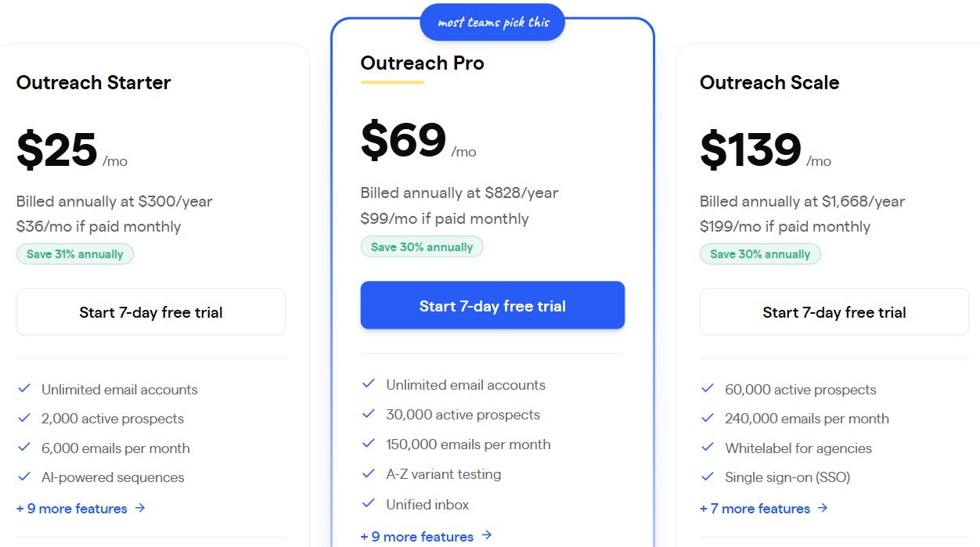The image size is (980, 547).
Task: Start the free trial for Outreach Pro
Action: (x=492, y=305)
